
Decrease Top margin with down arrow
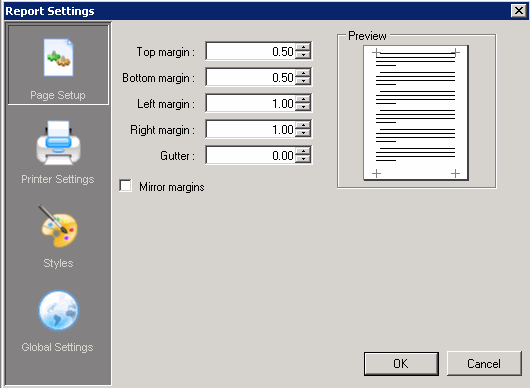[x=303, y=55]
